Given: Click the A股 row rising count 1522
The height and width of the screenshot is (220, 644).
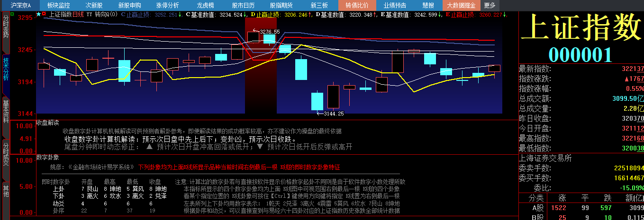Looking at the screenshot, I should [x=558, y=207].
